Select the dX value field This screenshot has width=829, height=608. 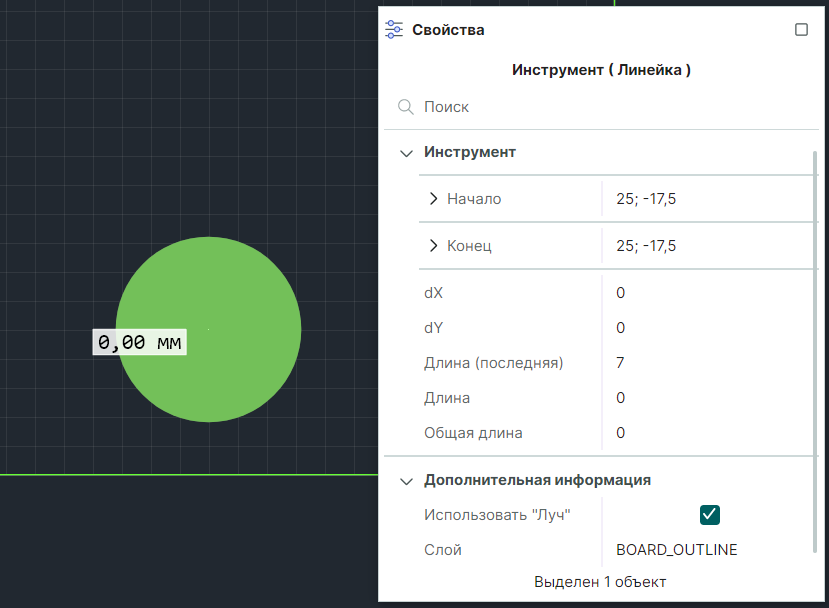(700, 293)
